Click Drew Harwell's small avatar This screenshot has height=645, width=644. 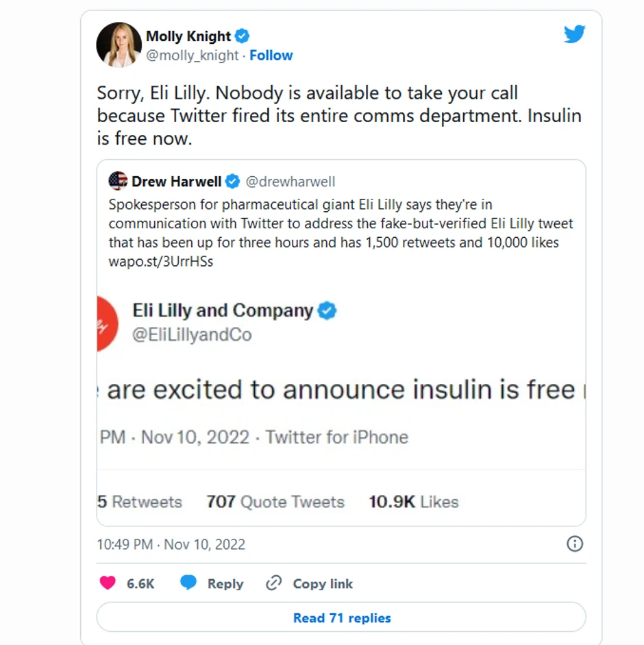(118, 181)
